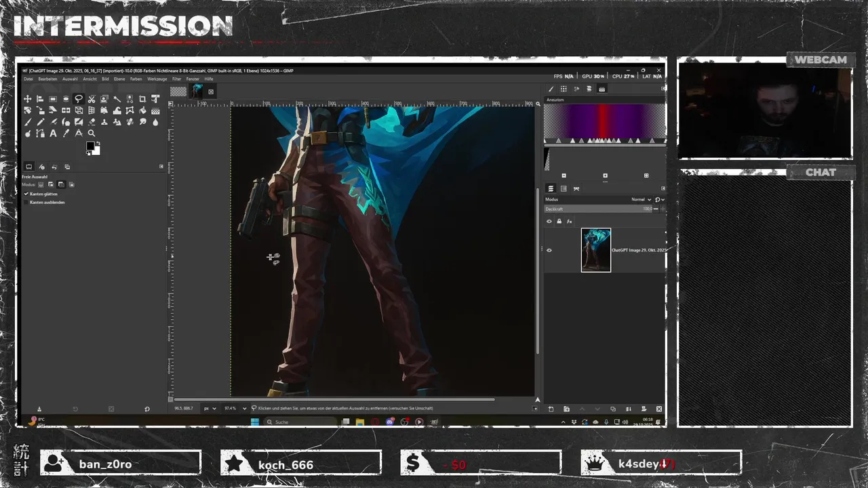This screenshot has height=488, width=868.
Task: Select the Rectangle Select tool
Action: [53, 99]
